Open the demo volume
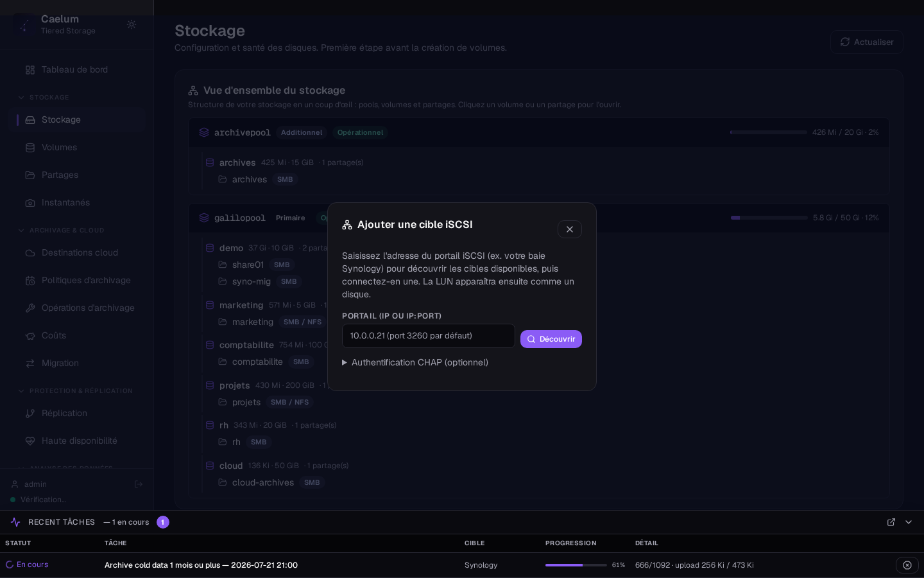Image resolution: width=924 pixels, height=578 pixels. (231, 248)
